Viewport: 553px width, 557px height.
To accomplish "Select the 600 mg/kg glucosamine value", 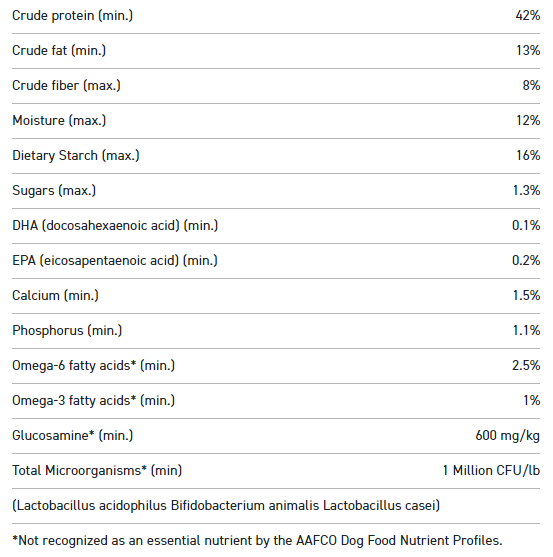I will tap(508, 436).
